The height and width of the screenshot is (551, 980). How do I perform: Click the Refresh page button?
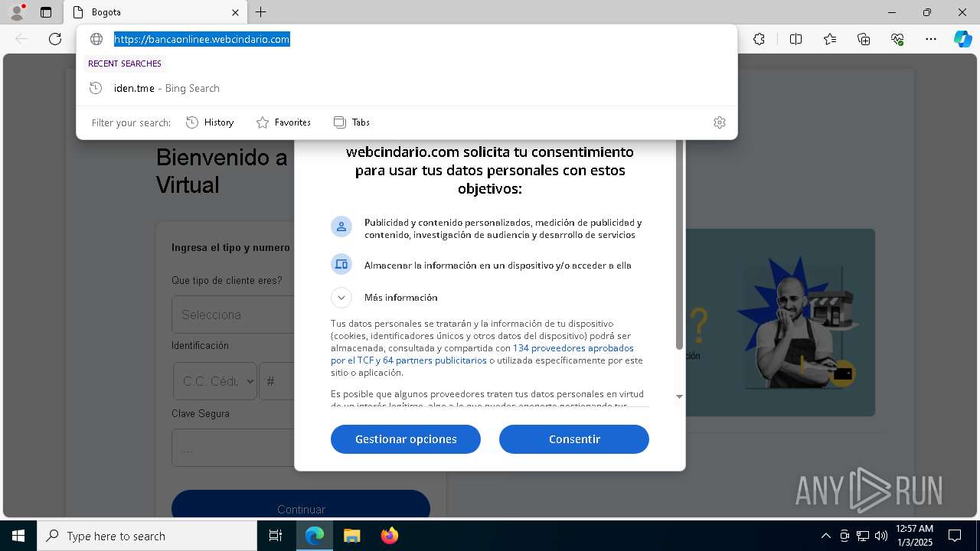click(55, 39)
